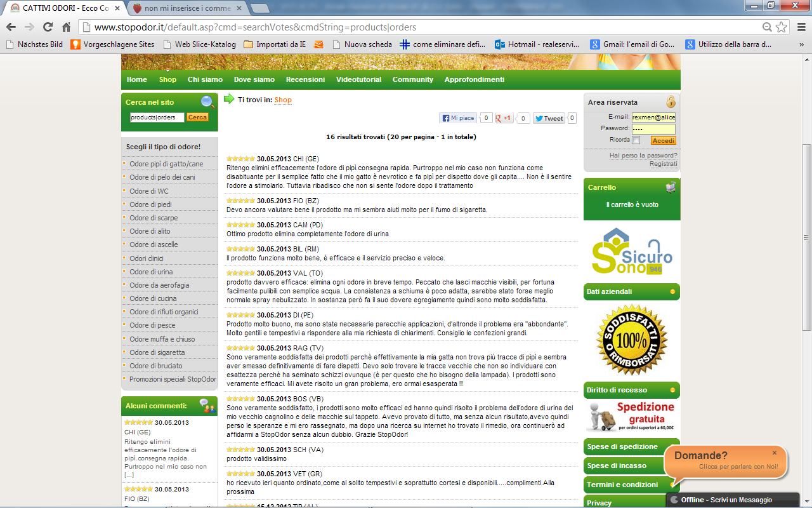This screenshot has width=812, height=508.
Task: Open the browser home page icon
Action: (66, 27)
